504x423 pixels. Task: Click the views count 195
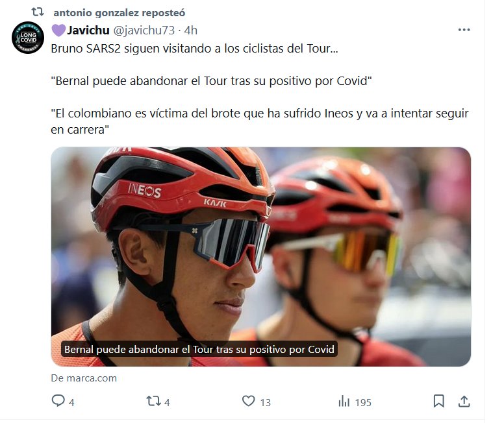coord(363,402)
